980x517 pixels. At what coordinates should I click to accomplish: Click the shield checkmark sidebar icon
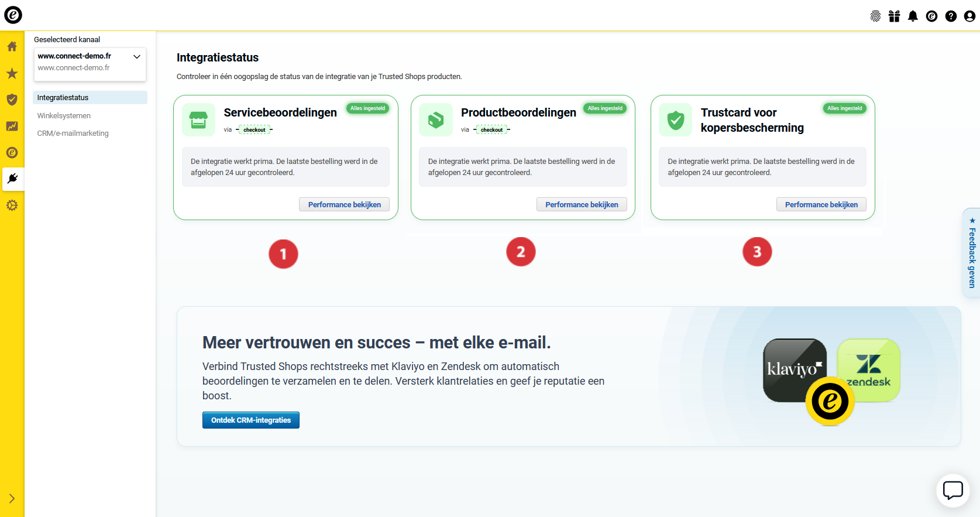click(12, 100)
